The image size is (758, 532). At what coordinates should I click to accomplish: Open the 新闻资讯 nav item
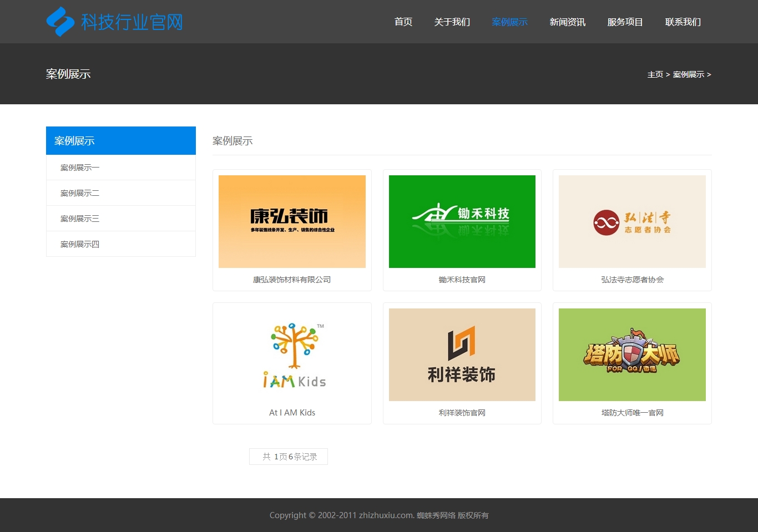[567, 22]
